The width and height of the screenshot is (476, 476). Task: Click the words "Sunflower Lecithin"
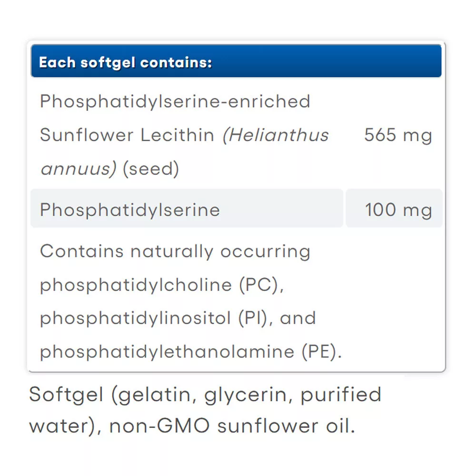(127, 135)
